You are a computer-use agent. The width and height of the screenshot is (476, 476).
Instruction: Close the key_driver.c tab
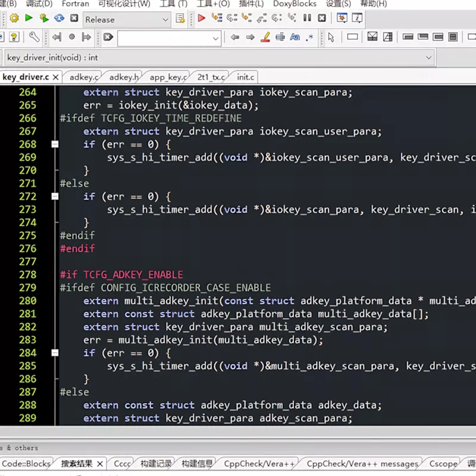tap(55, 77)
